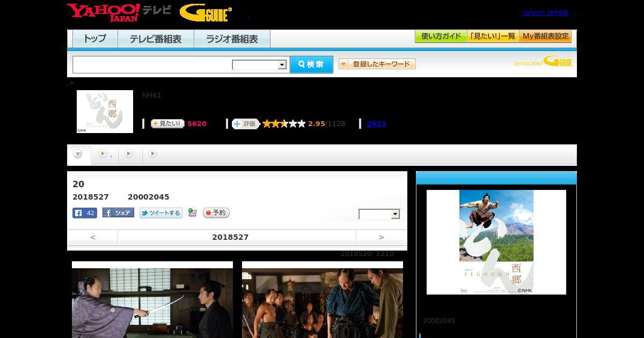
Task: Switch to the トップ tab
Action: point(95,39)
